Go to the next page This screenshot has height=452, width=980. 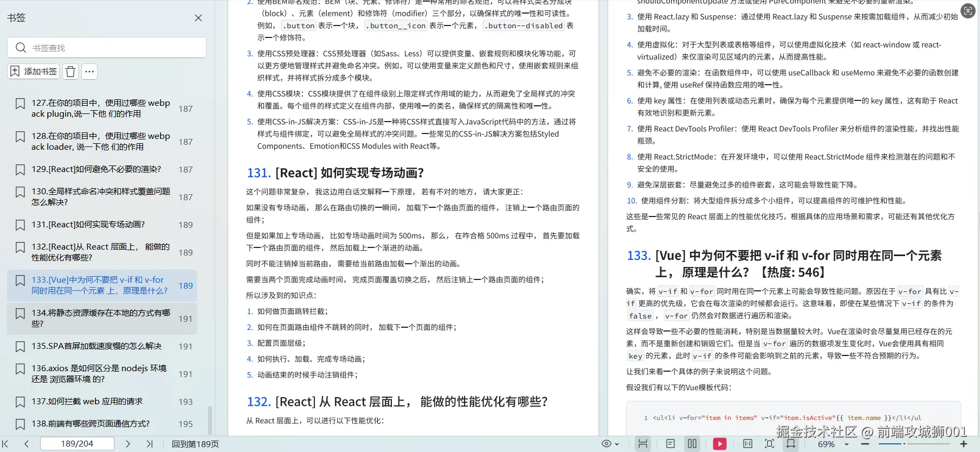point(128,444)
